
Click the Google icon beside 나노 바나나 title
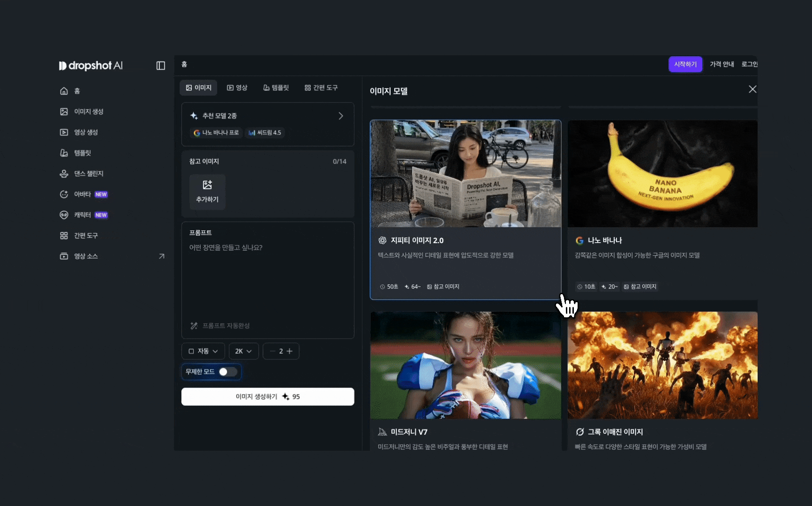[579, 240]
